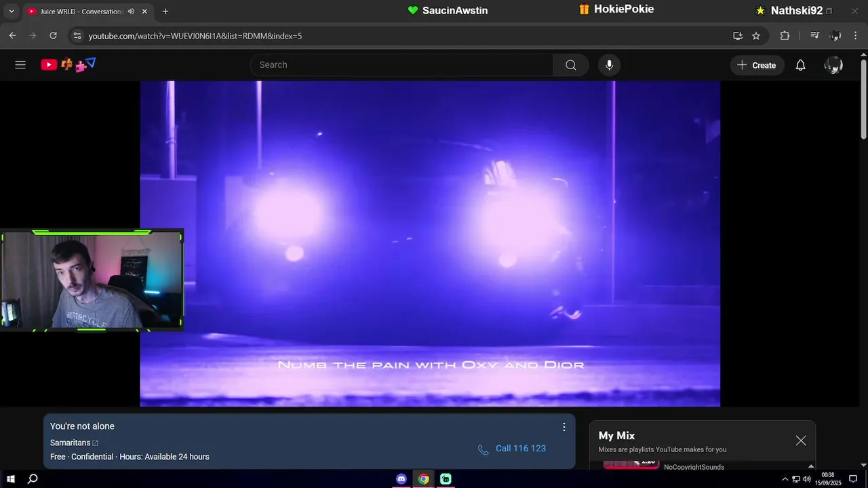Viewport: 868px width, 488px height.
Task: Open Samaritans external link
Action: point(74,443)
